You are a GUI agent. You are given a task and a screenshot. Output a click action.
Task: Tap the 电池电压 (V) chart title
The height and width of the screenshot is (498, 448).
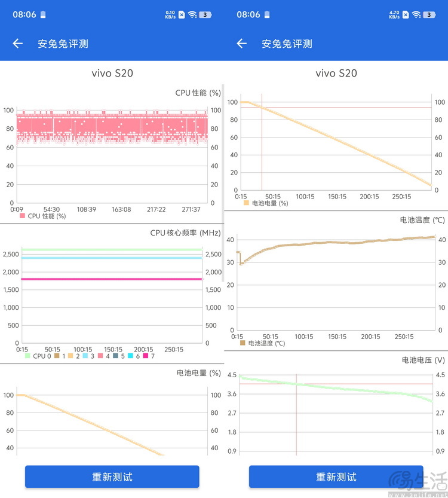pyautogui.click(x=424, y=360)
